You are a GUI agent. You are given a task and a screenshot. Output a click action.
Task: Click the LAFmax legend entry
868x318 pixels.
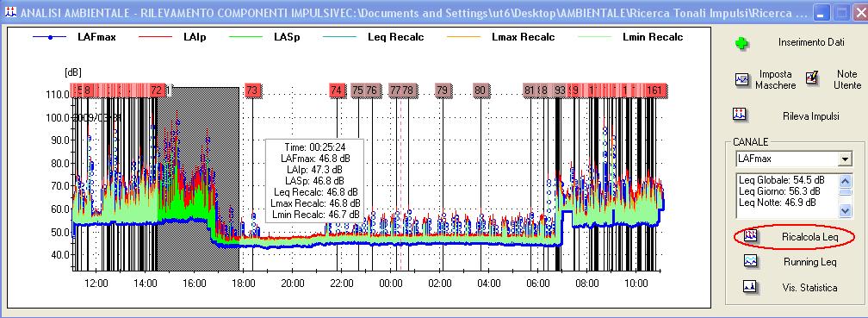(x=74, y=38)
